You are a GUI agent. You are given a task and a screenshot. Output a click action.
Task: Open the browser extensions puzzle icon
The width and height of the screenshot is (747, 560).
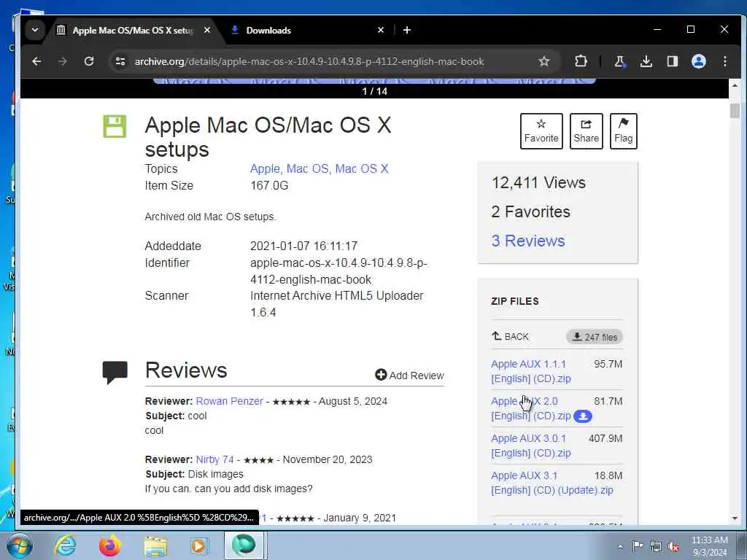pyautogui.click(x=581, y=61)
